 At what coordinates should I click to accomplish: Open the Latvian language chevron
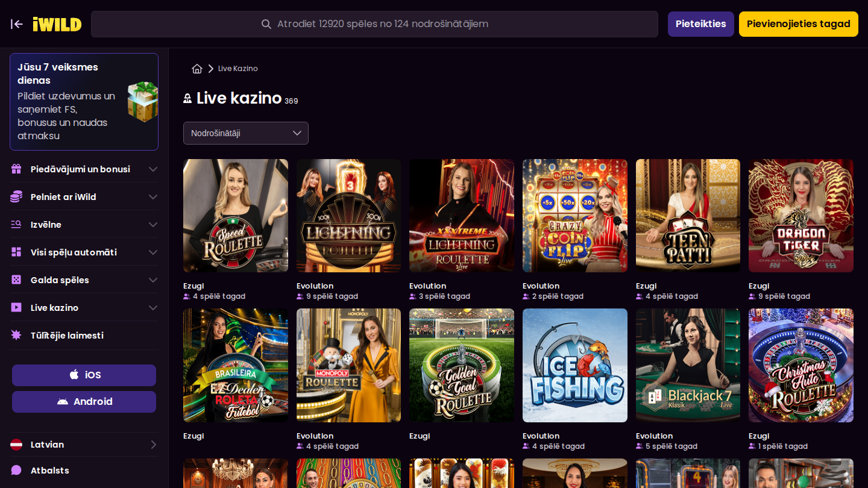pos(153,445)
